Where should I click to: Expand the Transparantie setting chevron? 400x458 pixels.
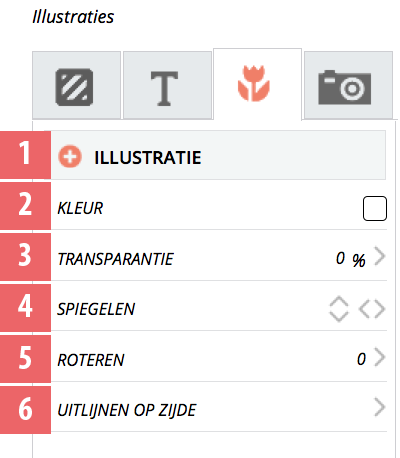(380, 256)
